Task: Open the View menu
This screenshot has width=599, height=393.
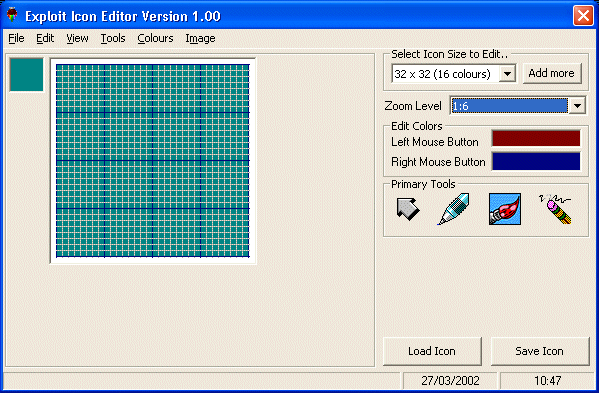Action: coord(77,38)
